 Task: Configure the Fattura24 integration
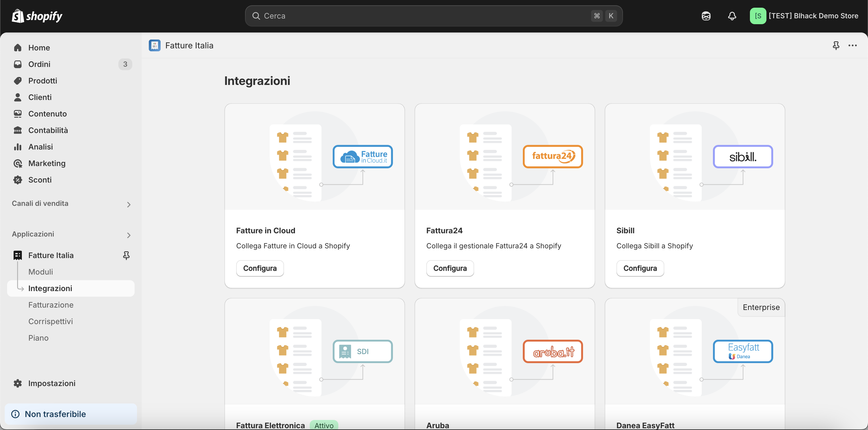[450, 268]
